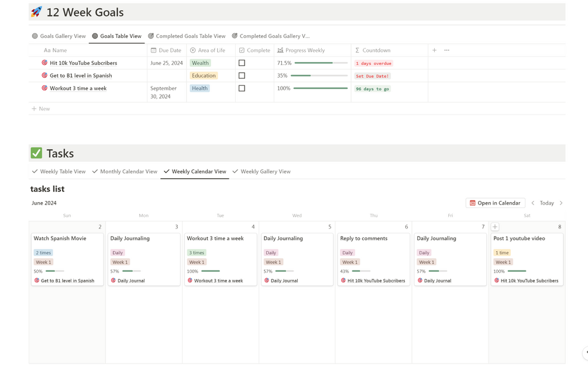Click the Today button in calendar

tap(547, 203)
